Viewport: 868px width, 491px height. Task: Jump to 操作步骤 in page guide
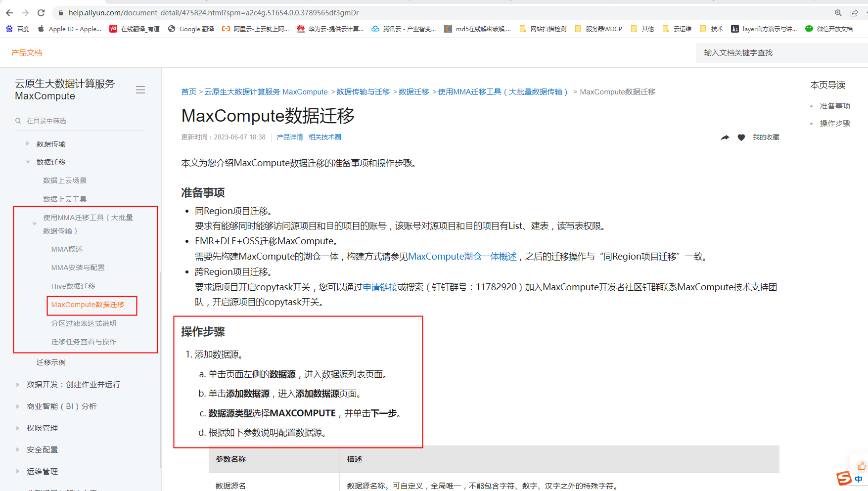click(x=835, y=124)
